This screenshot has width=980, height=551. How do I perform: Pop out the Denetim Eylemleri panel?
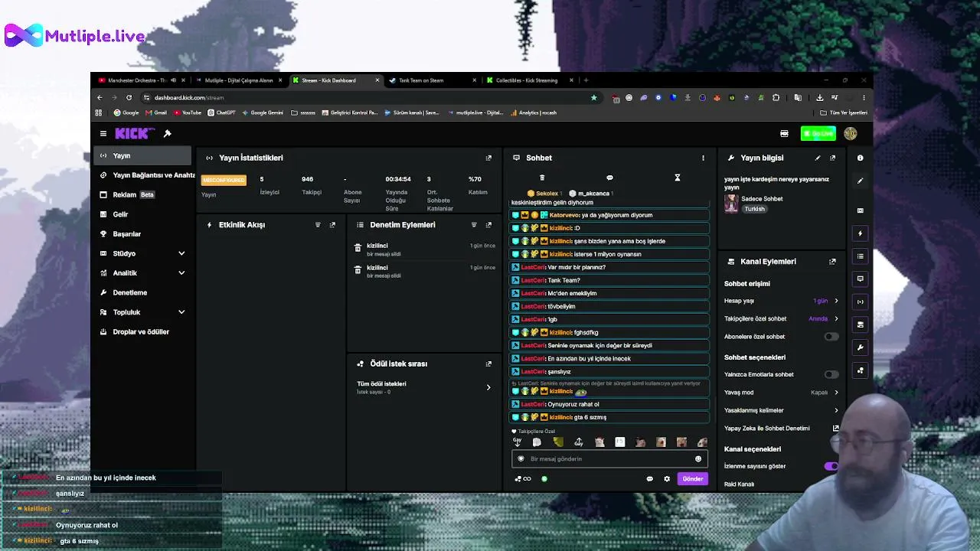[488, 225]
